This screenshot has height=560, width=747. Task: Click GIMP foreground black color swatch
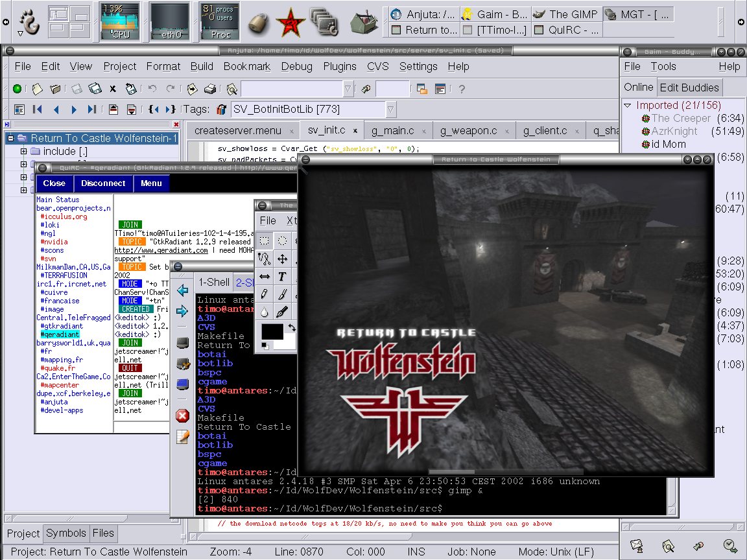coord(272,331)
